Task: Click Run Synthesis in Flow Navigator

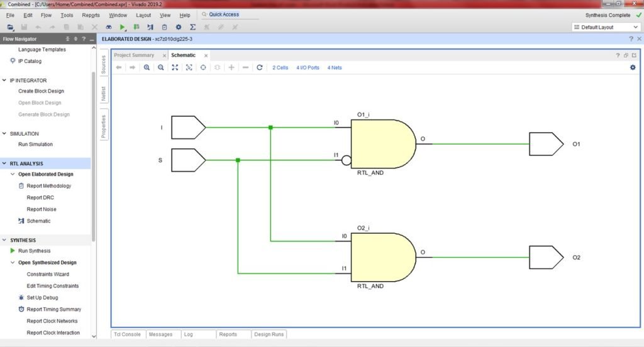Action: (x=35, y=250)
